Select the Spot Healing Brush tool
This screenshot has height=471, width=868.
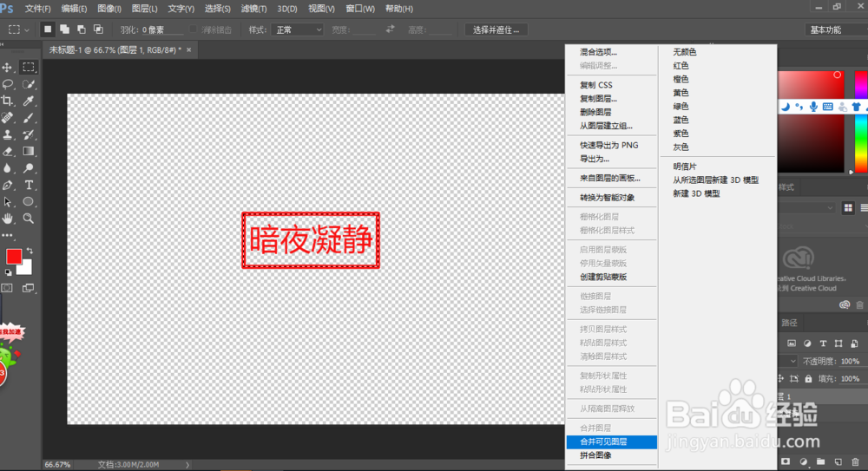pyautogui.click(x=7, y=117)
